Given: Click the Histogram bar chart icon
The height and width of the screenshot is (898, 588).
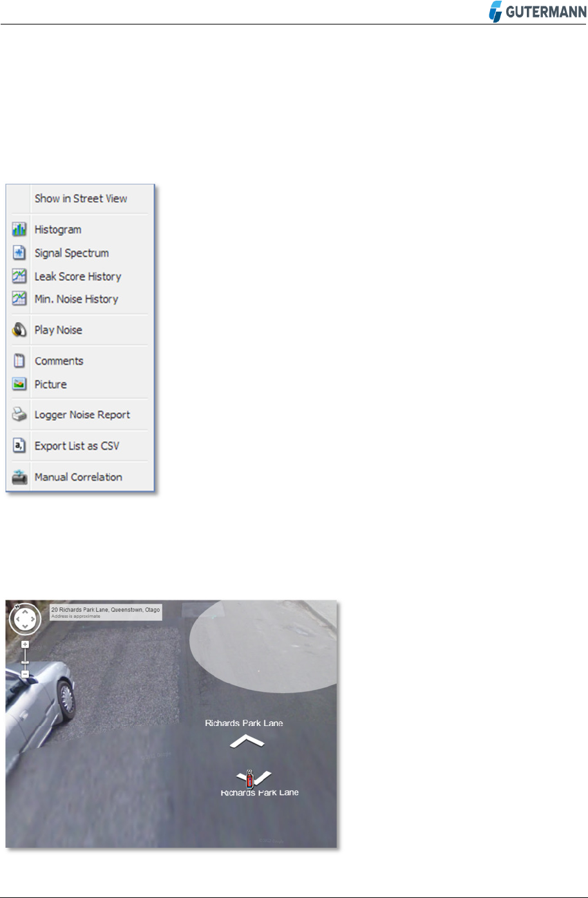Looking at the screenshot, I should tap(20, 229).
